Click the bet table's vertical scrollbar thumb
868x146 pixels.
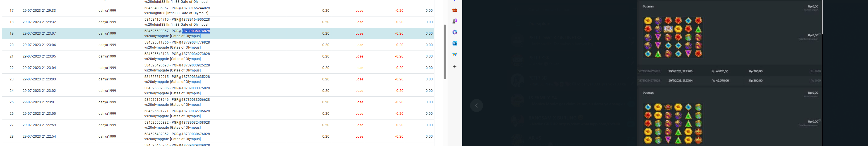point(445,52)
